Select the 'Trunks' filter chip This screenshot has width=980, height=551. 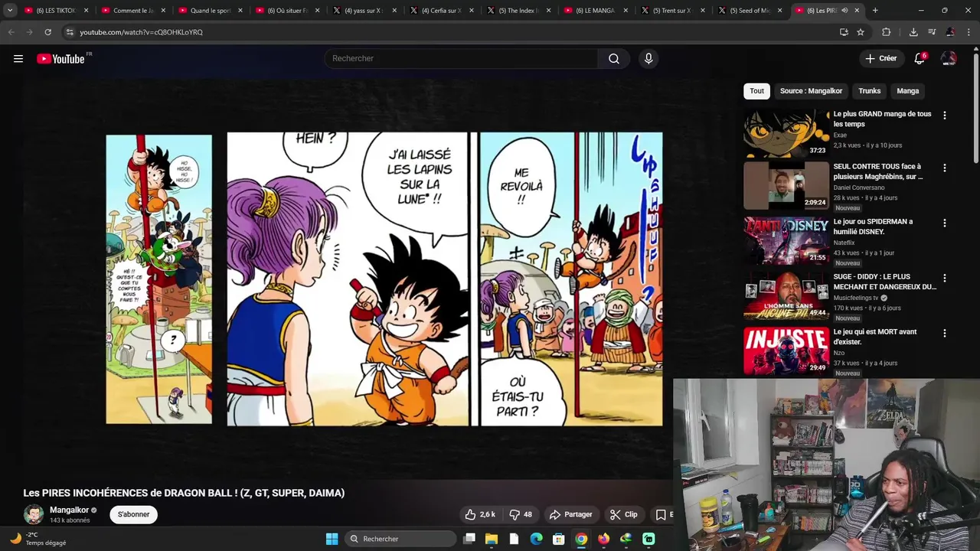(x=869, y=91)
